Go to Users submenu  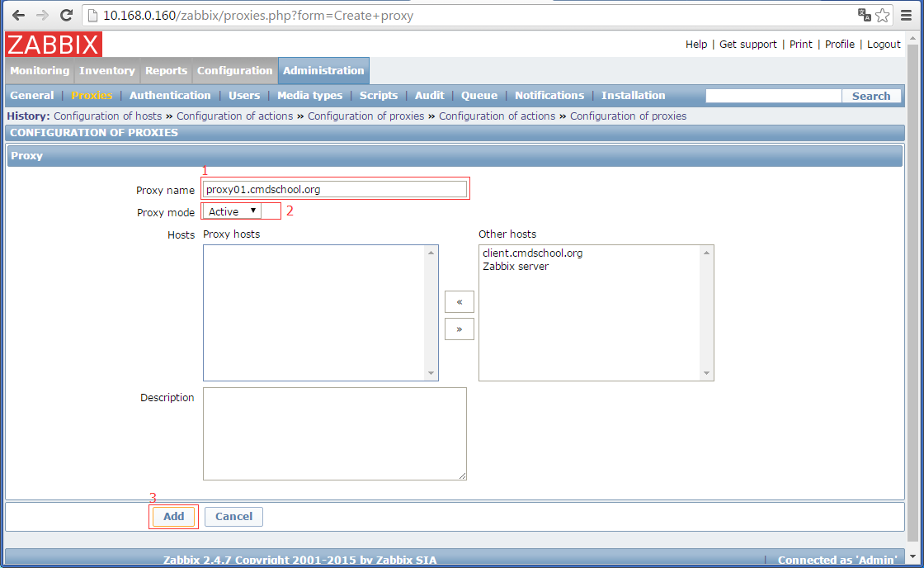pyautogui.click(x=244, y=96)
